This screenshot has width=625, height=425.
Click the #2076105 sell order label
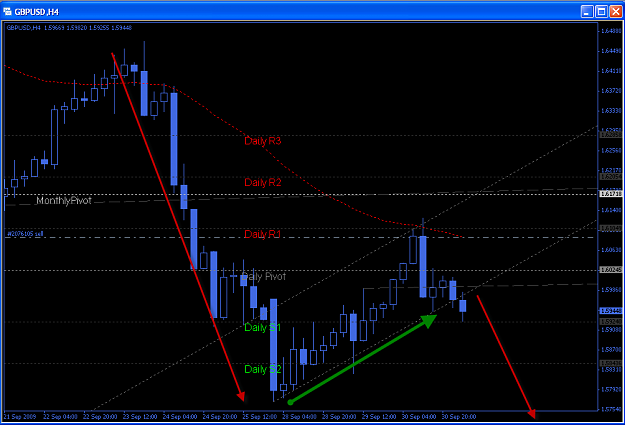25,234
